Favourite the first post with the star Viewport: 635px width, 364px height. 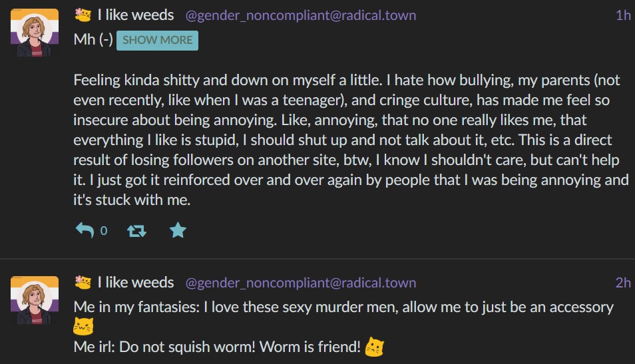tap(178, 230)
